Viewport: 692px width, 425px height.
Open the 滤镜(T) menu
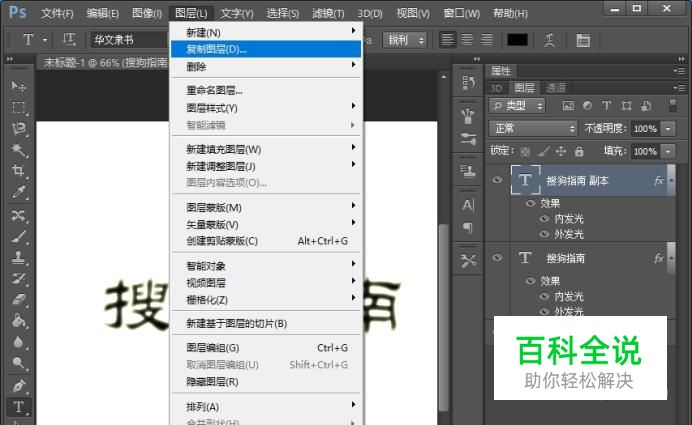pyautogui.click(x=328, y=13)
